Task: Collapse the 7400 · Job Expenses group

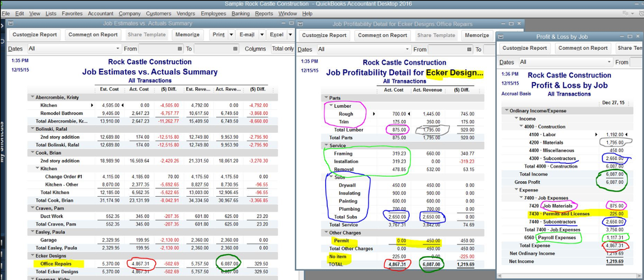Action: (x=521, y=198)
